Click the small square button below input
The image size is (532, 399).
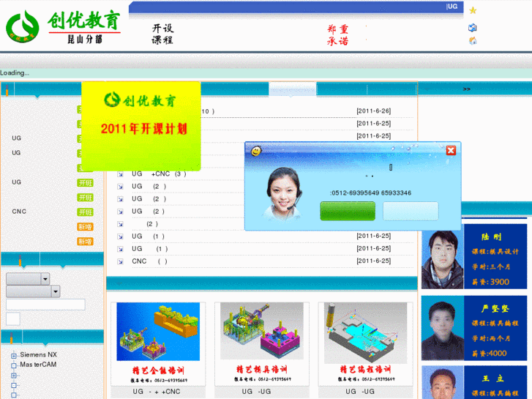click(13, 319)
